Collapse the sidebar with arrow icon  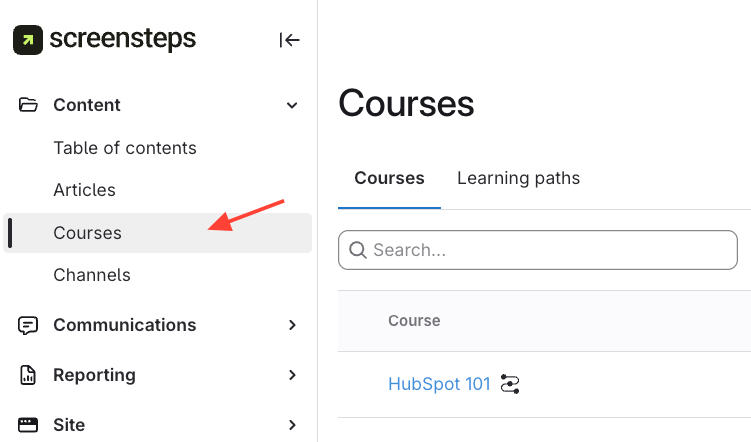point(289,40)
